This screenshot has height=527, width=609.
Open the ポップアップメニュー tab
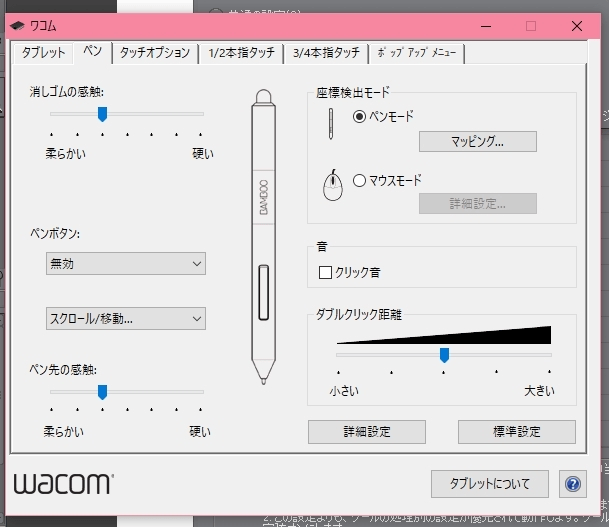(417, 53)
